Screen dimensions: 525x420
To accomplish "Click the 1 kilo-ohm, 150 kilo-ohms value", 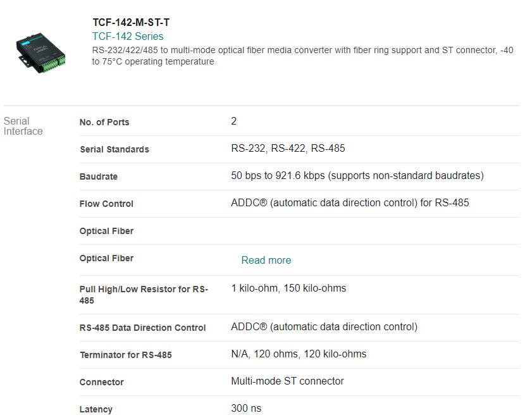I will 288,288.
